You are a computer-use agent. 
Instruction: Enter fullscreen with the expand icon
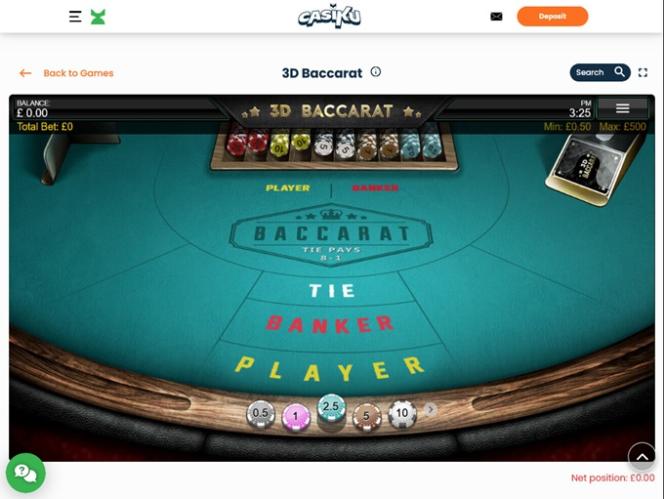643,72
